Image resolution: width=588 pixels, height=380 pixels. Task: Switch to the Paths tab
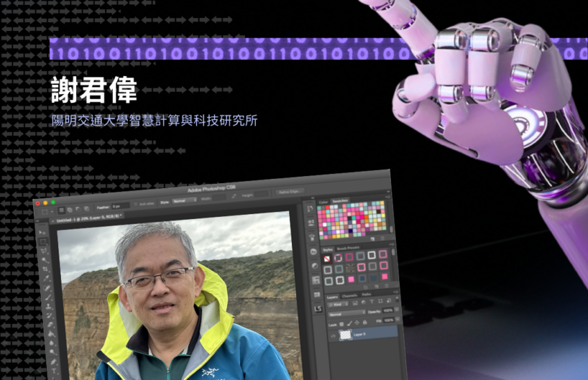(x=367, y=294)
